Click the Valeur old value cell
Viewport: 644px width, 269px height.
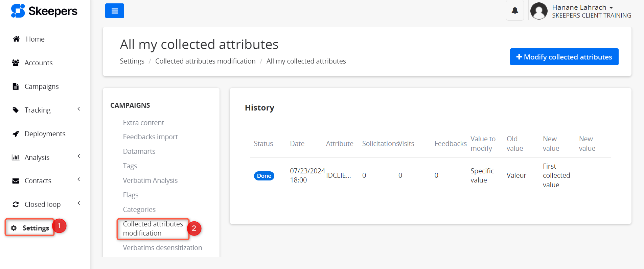516,175
